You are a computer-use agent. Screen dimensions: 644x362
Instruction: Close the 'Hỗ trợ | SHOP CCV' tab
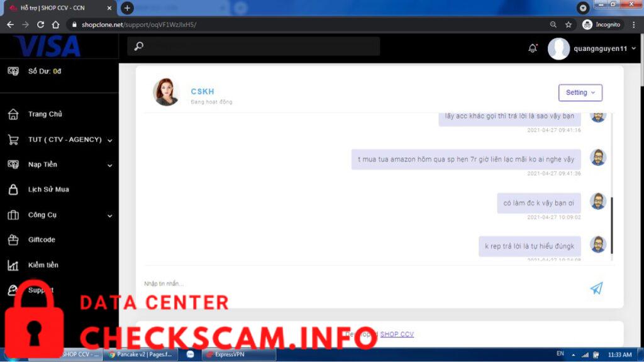pos(109,8)
